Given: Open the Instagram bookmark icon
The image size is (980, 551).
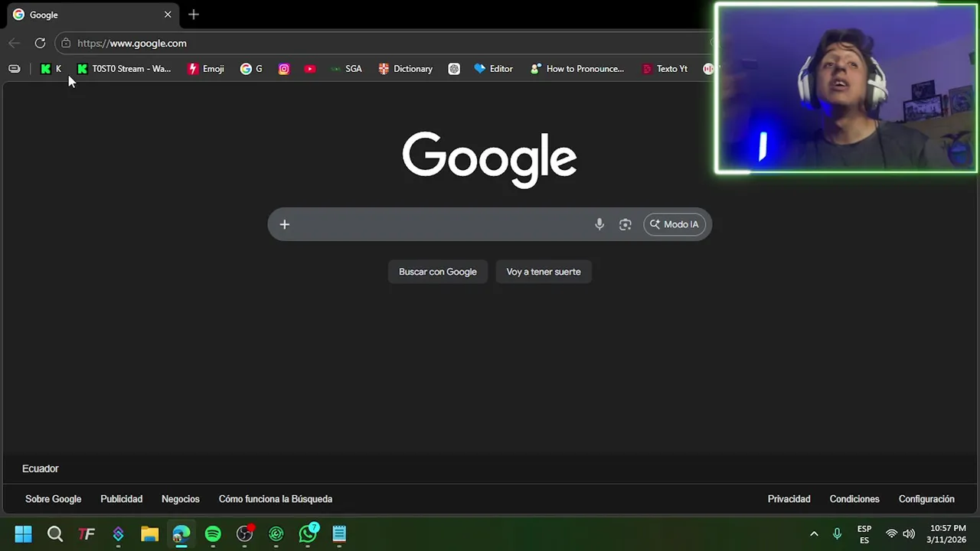Looking at the screenshot, I should click(x=284, y=69).
